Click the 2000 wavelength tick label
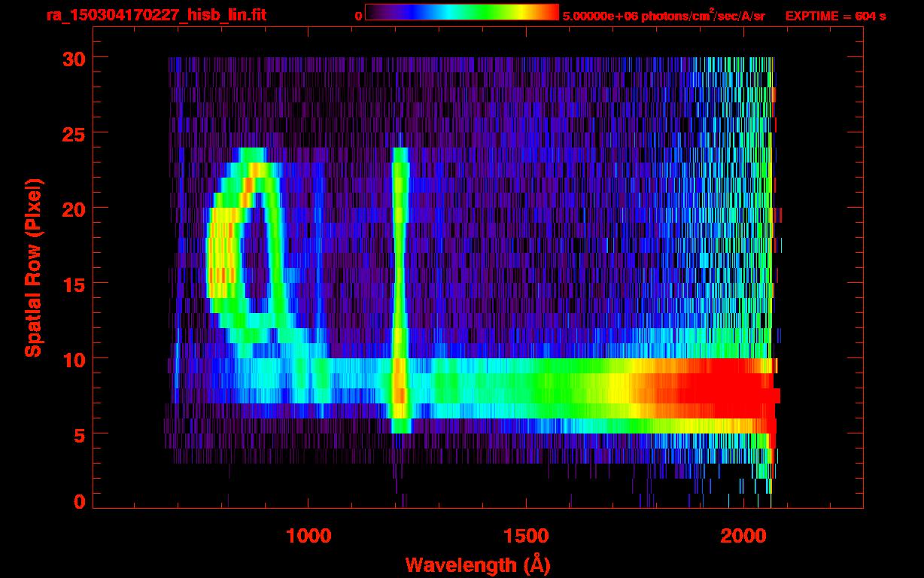Viewport: 924px width, 578px height. pos(743,535)
